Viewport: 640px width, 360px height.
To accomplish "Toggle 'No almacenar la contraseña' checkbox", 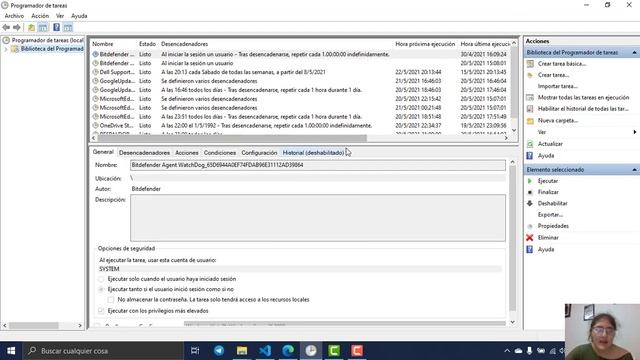I will tap(111, 300).
